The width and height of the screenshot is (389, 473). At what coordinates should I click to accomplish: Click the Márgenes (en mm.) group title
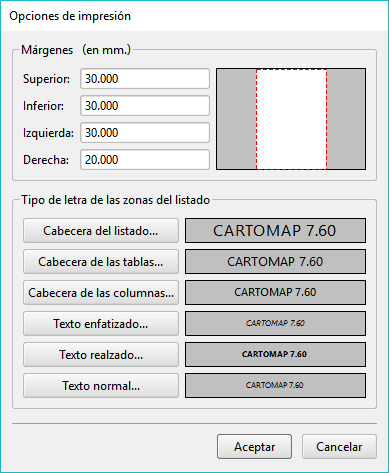(x=76, y=50)
